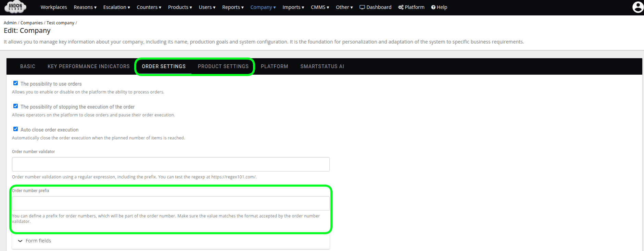
Task: Open the Reasons dropdown menu
Action: (x=85, y=7)
